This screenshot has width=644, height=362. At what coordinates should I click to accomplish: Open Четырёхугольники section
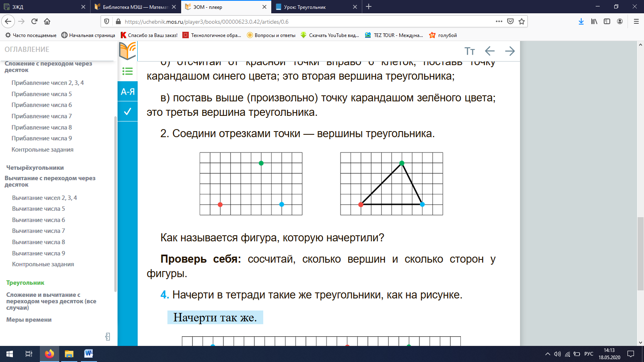(x=35, y=168)
